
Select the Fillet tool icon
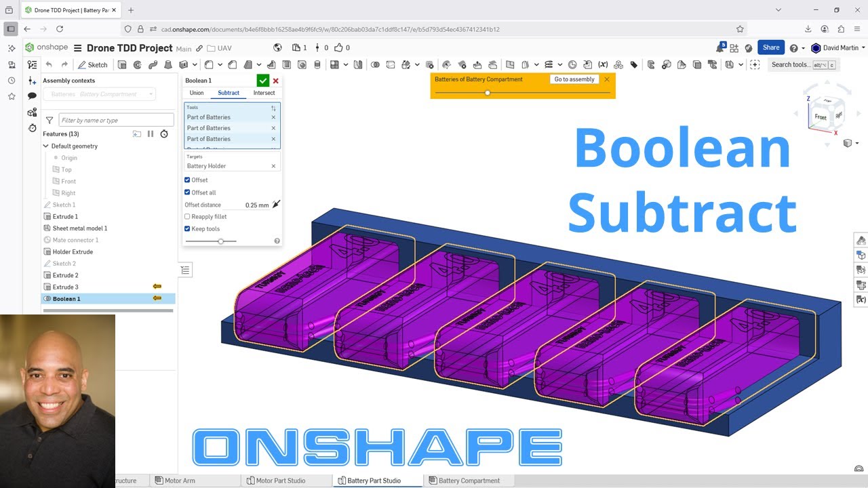[x=209, y=65]
